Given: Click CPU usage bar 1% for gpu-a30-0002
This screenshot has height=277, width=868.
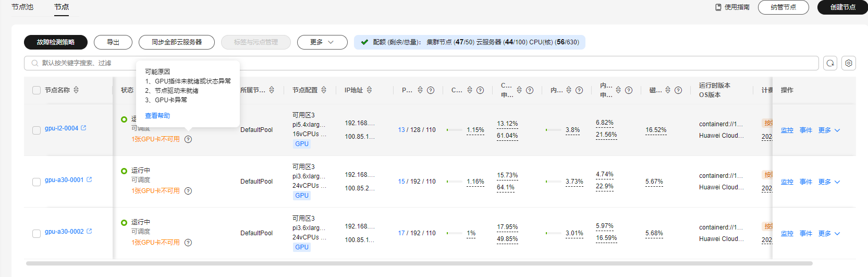Looking at the screenshot, I should (455, 233).
